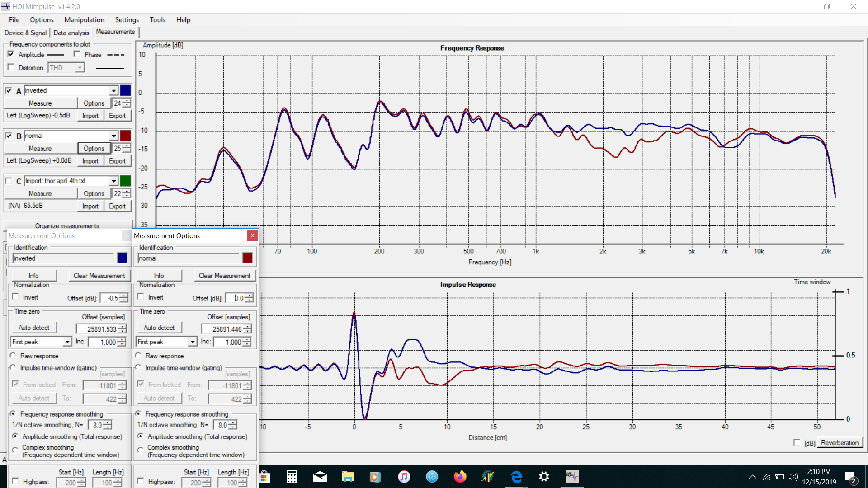Open the Help menu

183,20
